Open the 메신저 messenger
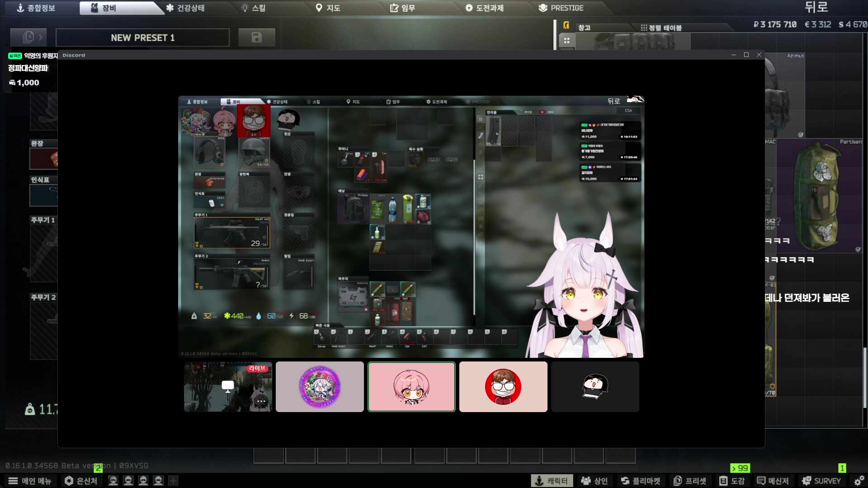Image resolution: width=868 pixels, height=488 pixels. pos(773,481)
